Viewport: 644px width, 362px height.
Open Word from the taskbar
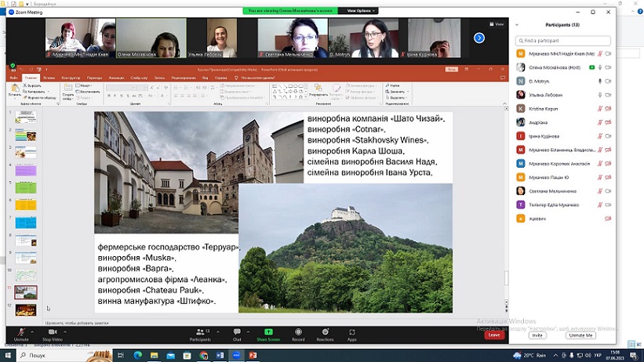coord(220,355)
